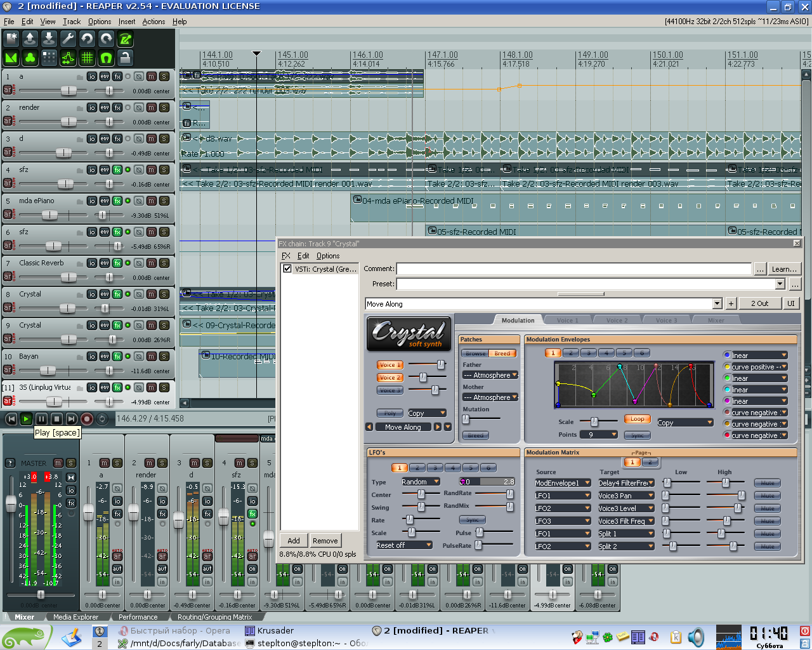Mute the ModEnvelope1 modulation matrix row
The width and height of the screenshot is (812, 650).
(768, 483)
